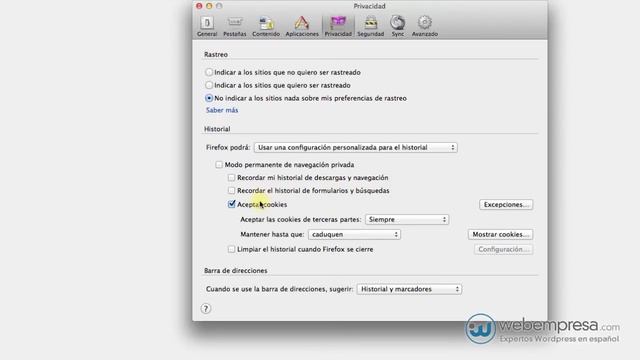Click the 'Historial' section heading
Viewport: 640px width, 360px height.
tap(217, 129)
